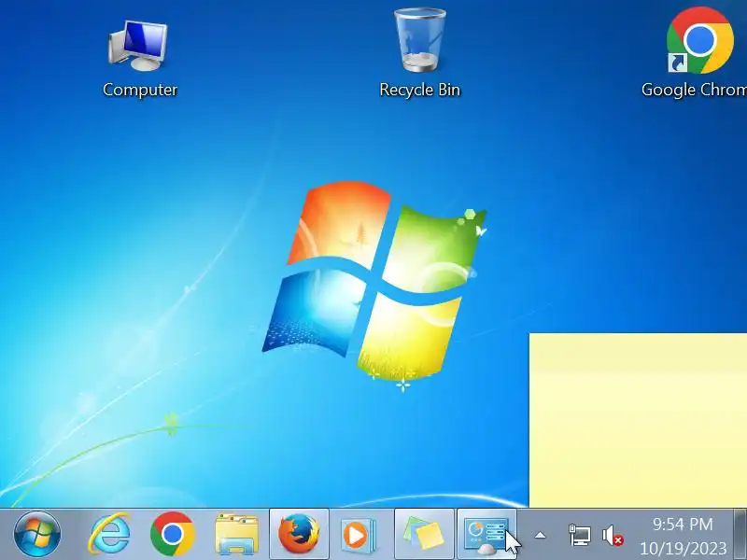Image resolution: width=747 pixels, height=560 pixels.
Task: Click the "Computer" icon label text
Action: coord(139,90)
